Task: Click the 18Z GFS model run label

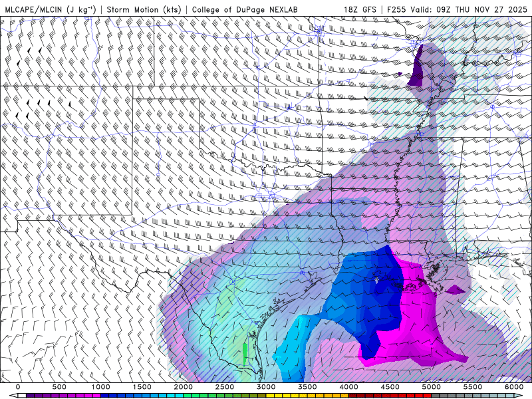Action: click(360, 9)
